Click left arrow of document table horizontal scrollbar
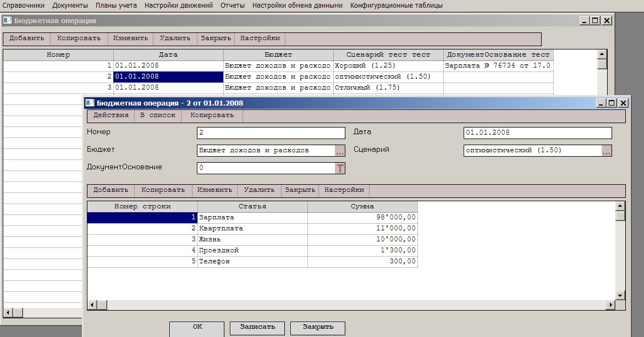644x337 pixels. [92, 305]
